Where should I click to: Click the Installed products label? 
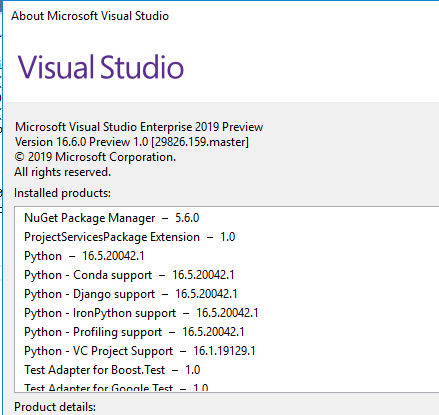point(62,193)
